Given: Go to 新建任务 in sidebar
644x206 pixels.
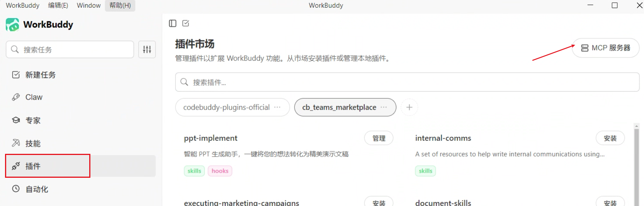Looking at the screenshot, I should click(80, 75).
